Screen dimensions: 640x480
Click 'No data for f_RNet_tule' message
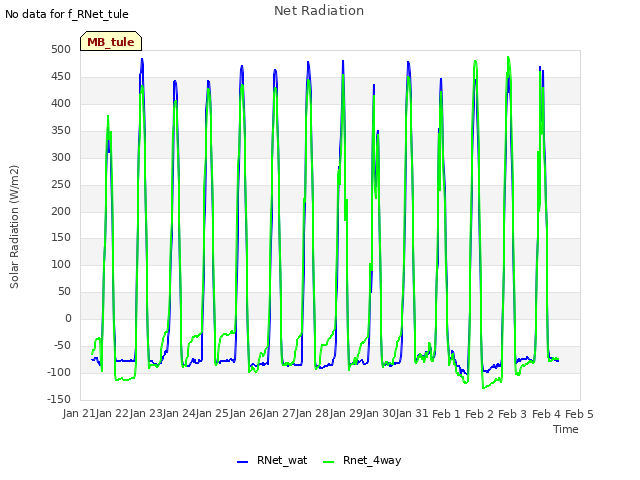(x=67, y=14)
